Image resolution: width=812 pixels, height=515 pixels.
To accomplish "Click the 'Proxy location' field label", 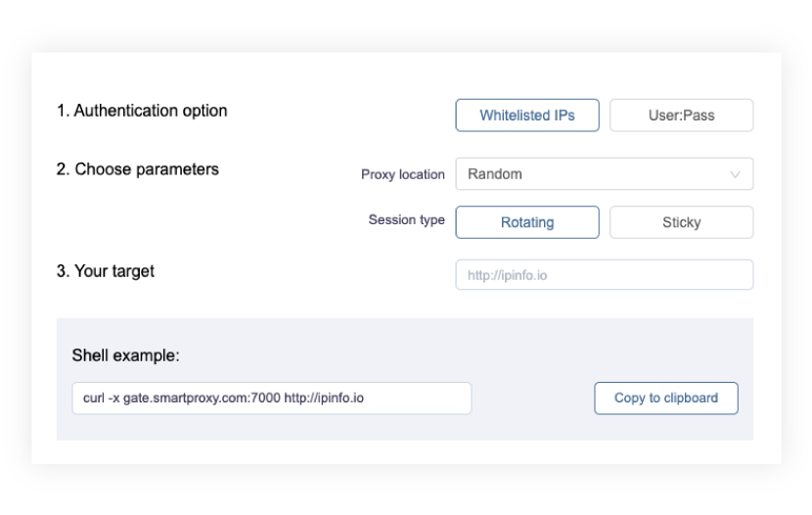I will click(x=402, y=174).
